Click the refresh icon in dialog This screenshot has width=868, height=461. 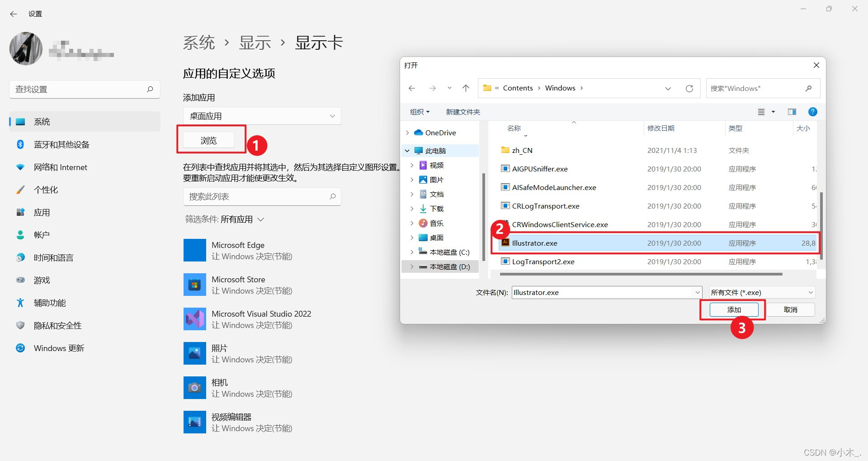pyautogui.click(x=689, y=89)
